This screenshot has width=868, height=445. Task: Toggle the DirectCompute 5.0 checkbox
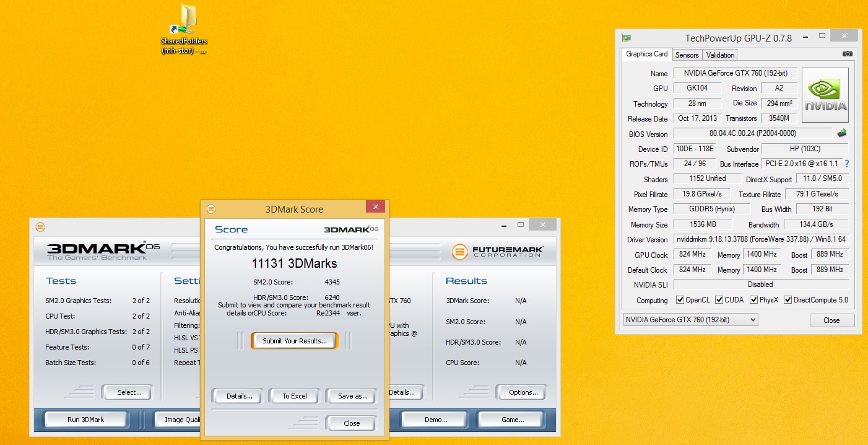(x=788, y=300)
